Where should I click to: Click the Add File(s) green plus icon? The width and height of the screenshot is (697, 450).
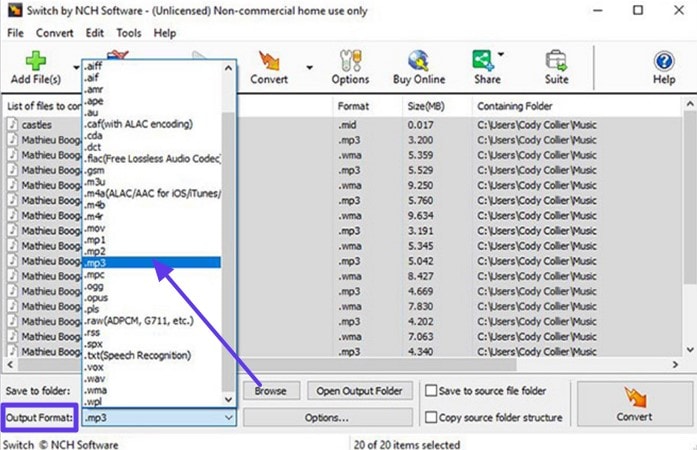point(36,61)
